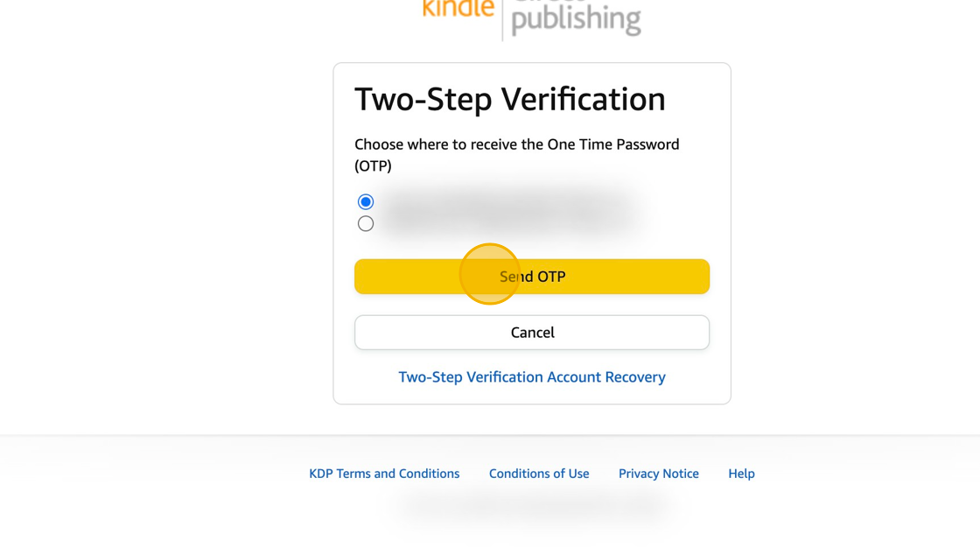
Task: Choose the second unselected OTP radio button
Action: coord(366,224)
